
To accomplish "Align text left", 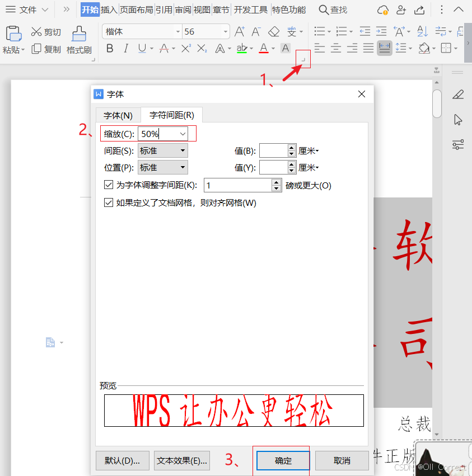I will coord(320,48).
